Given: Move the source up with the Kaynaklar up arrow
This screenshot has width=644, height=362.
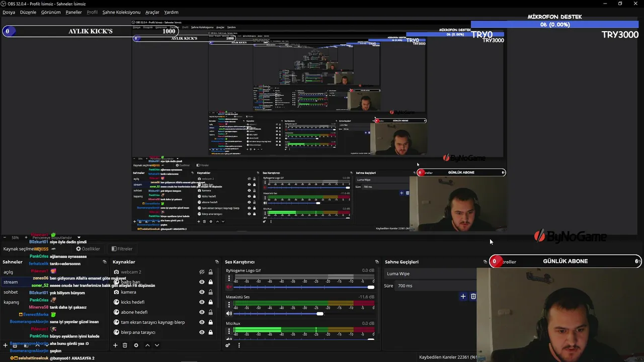Looking at the screenshot, I should [147, 345].
